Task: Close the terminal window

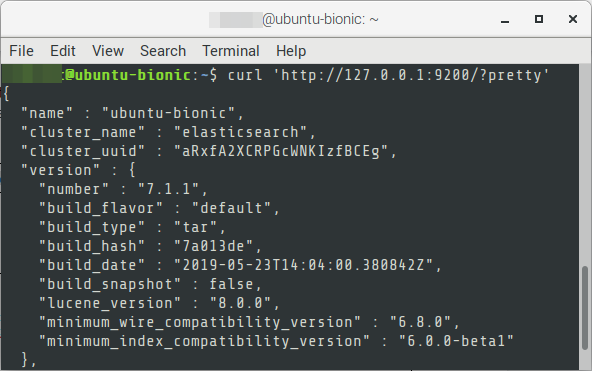Action: coord(573,19)
